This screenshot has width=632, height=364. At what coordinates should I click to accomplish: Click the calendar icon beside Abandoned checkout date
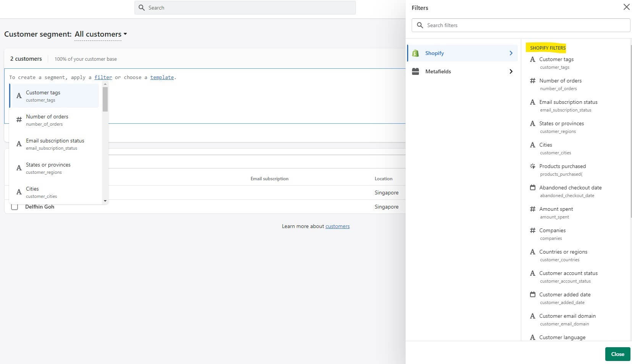533,188
